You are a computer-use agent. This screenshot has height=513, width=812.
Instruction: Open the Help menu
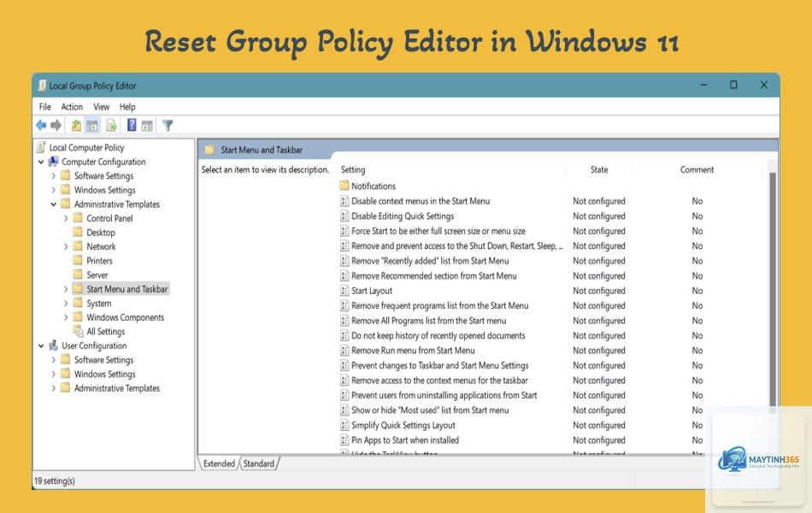coord(127,107)
